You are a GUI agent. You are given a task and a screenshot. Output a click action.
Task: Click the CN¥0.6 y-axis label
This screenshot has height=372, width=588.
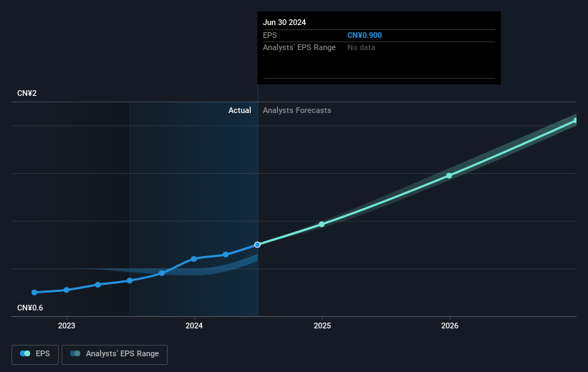(30, 308)
